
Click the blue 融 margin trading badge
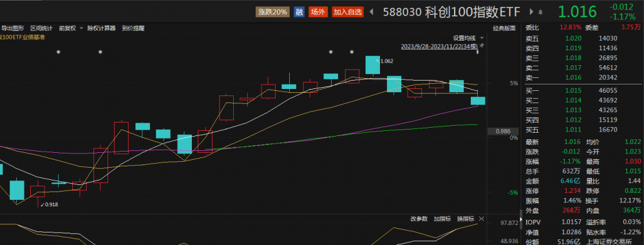299,12
